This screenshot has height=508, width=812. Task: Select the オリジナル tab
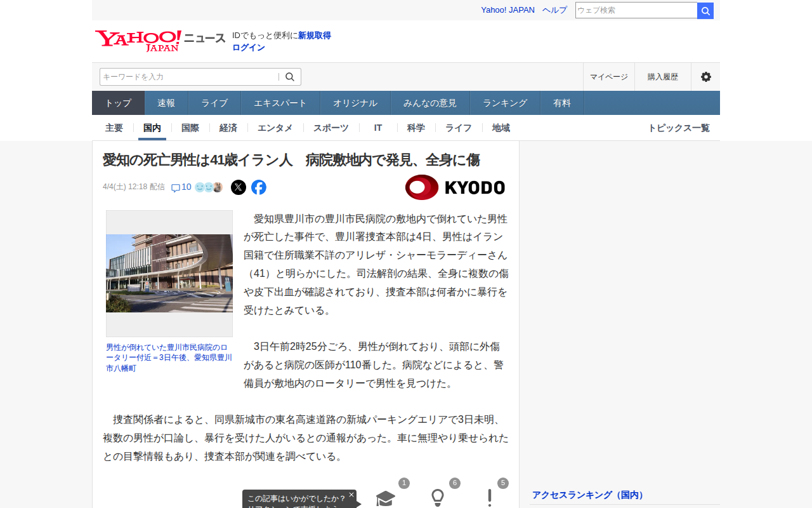point(355,103)
